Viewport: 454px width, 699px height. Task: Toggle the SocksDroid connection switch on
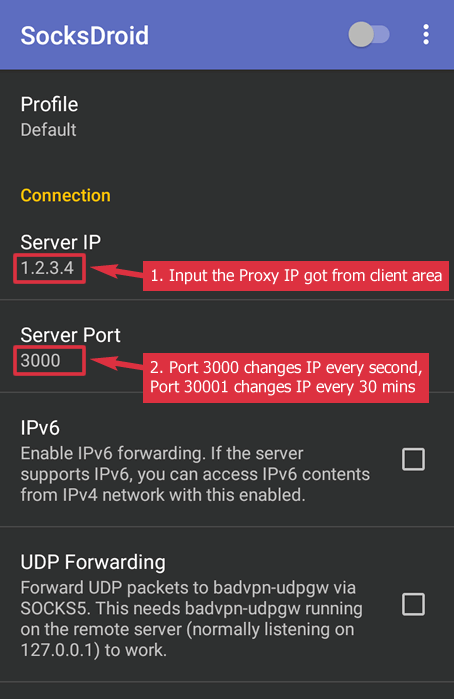click(369, 34)
